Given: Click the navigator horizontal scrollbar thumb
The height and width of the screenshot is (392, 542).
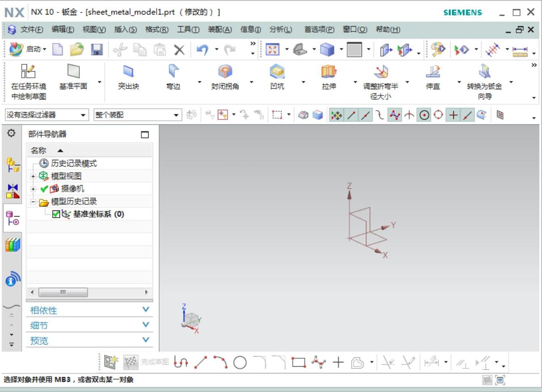Looking at the screenshot, I should [63, 292].
